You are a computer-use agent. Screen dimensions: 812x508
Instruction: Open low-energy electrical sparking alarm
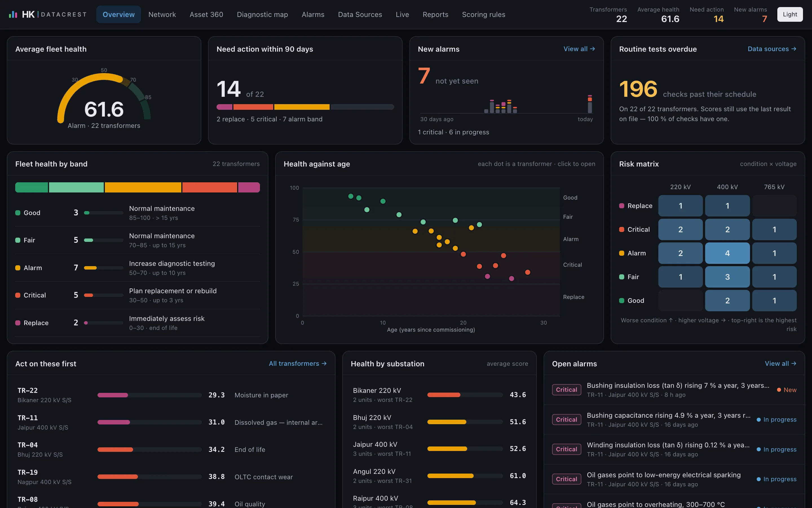coord(674,479)
